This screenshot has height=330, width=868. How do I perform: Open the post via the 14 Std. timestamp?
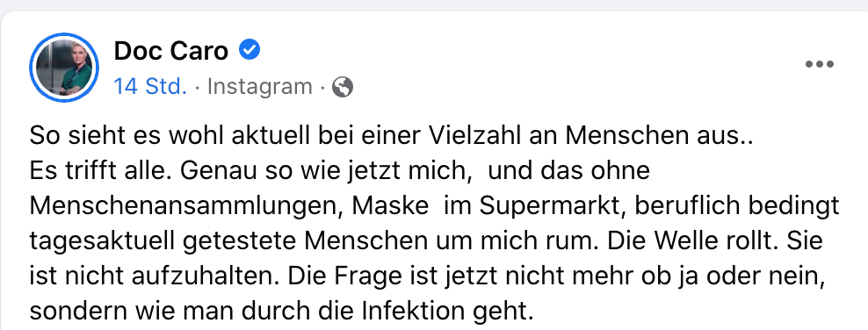150,87
